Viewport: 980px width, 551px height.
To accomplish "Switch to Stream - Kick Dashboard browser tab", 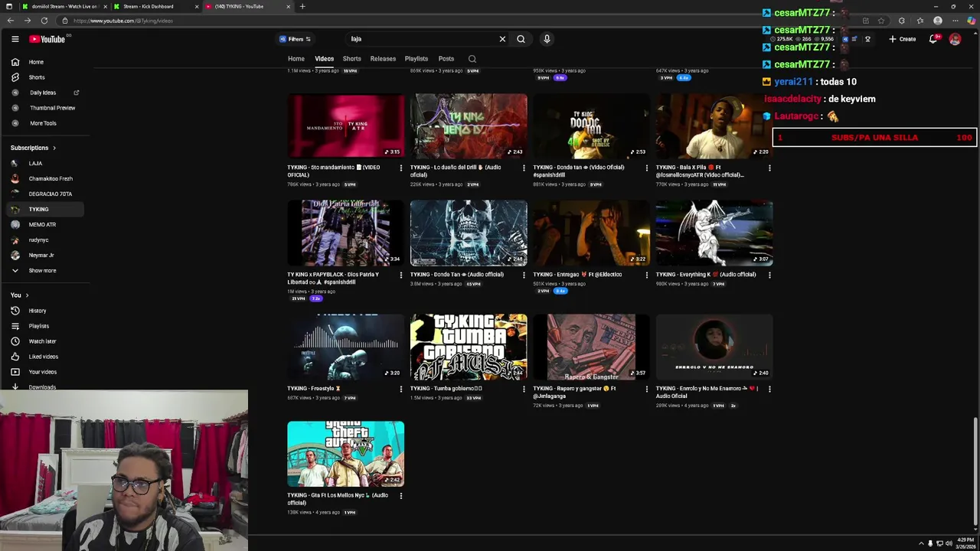I will pos(155,6).
